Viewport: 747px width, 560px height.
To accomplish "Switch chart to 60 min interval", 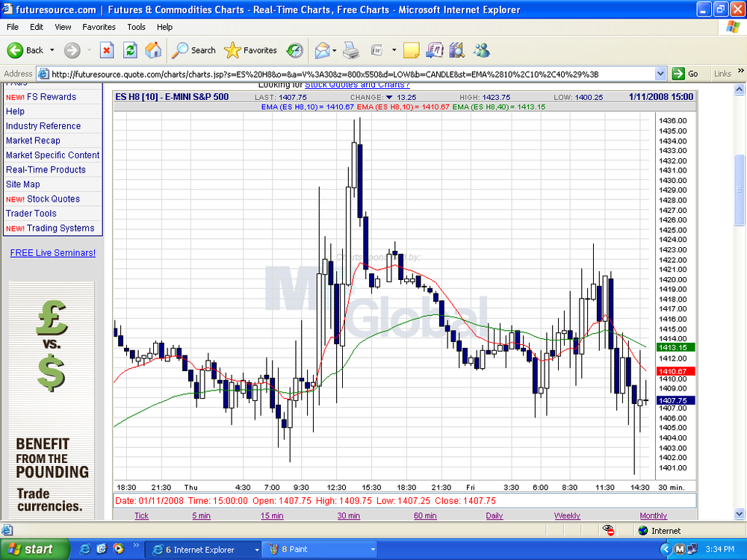I will pyautogui.click(x=425, y=515).
